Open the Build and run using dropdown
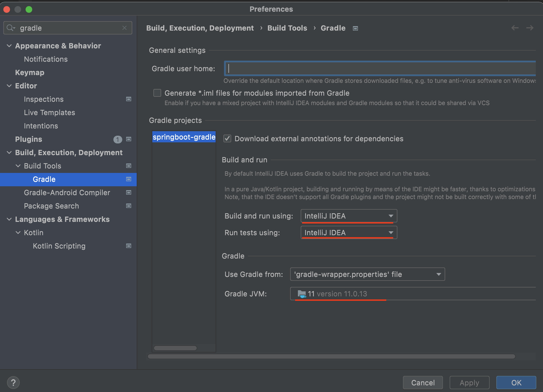Viewport: 543px width, 392px height. 348,216
